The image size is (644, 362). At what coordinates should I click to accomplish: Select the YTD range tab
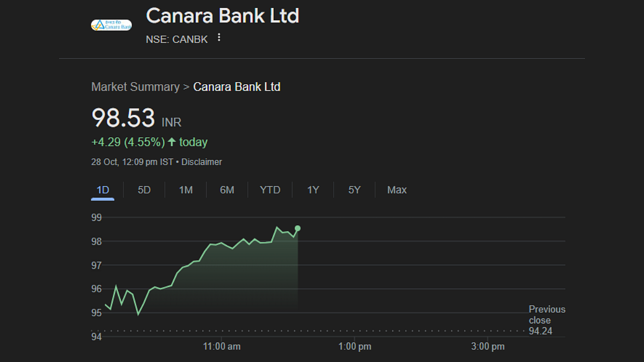point(270,190)
